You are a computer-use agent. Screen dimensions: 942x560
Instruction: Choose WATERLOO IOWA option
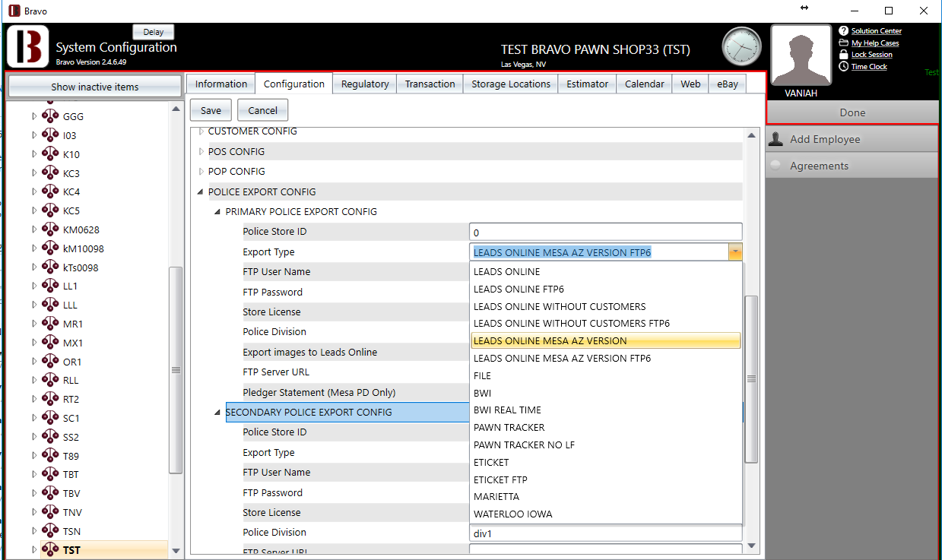tap(605, 514)
